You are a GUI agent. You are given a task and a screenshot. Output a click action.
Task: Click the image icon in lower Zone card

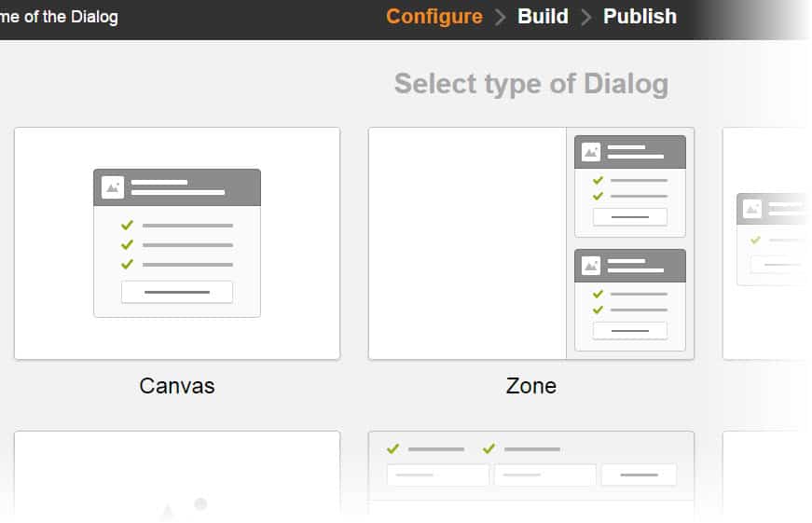pos(591,266)
